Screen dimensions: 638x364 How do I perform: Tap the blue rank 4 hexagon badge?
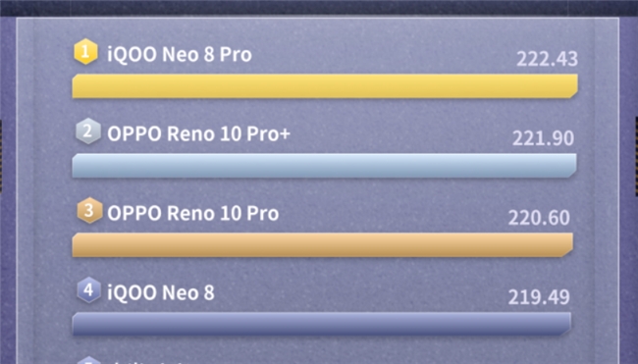pyautogui.click(x=88, y=290)
